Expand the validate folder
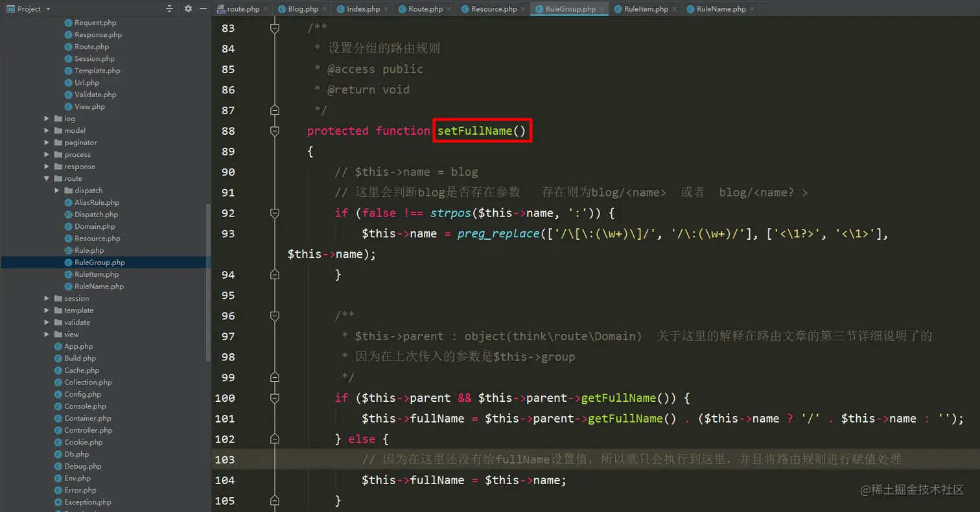980x512 pixels. coord(47,322)
